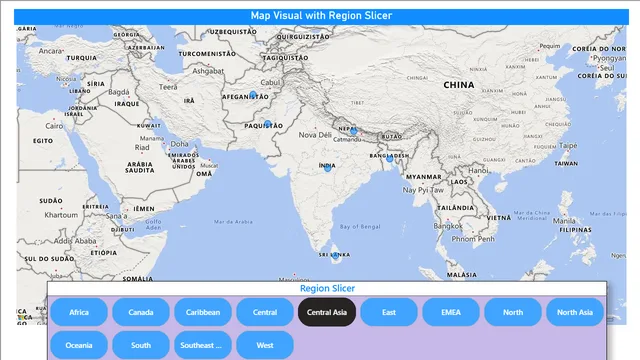This screenshot has width=640, height=360.
Task: Click the MYANMAR country label
Action: tap(424, 177)
